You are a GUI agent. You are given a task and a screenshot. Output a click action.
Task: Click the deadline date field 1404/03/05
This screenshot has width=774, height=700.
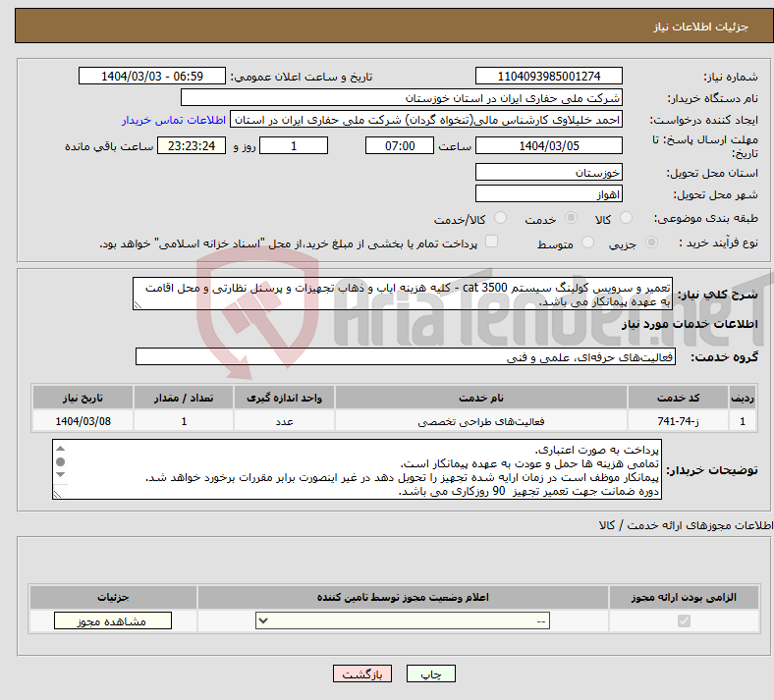548,145
